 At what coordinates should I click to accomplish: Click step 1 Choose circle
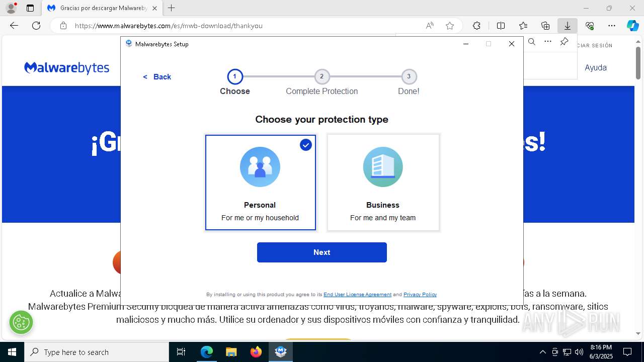(235, 77)
